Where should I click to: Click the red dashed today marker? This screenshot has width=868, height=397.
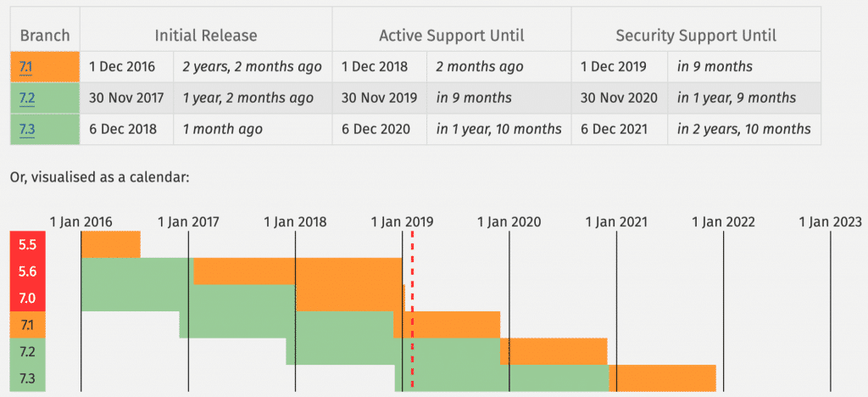coord(413,311)
